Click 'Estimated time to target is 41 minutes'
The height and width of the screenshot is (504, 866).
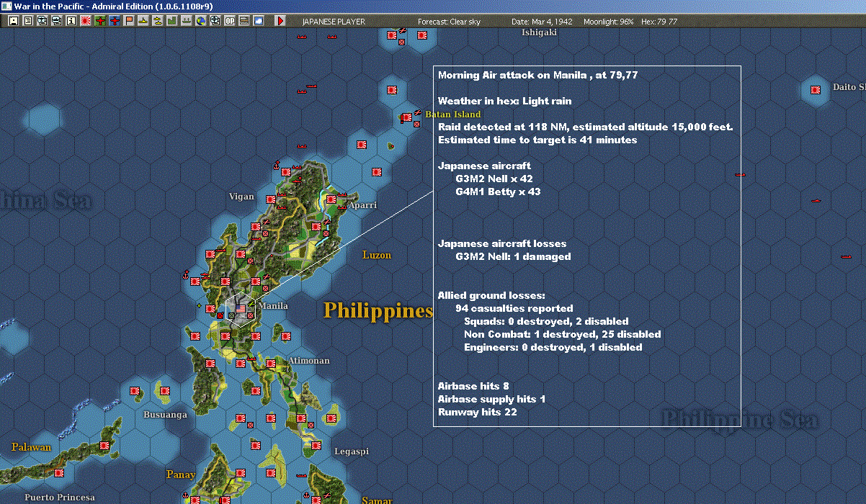coord(537,140)
